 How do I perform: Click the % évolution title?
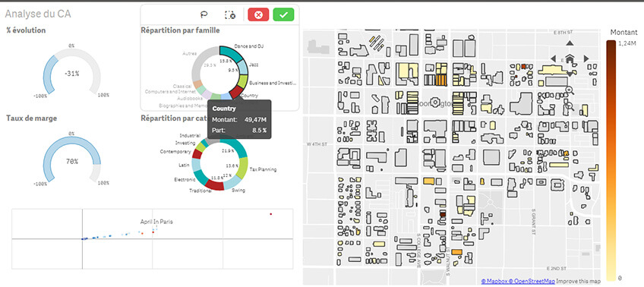(x=26, y=30)
